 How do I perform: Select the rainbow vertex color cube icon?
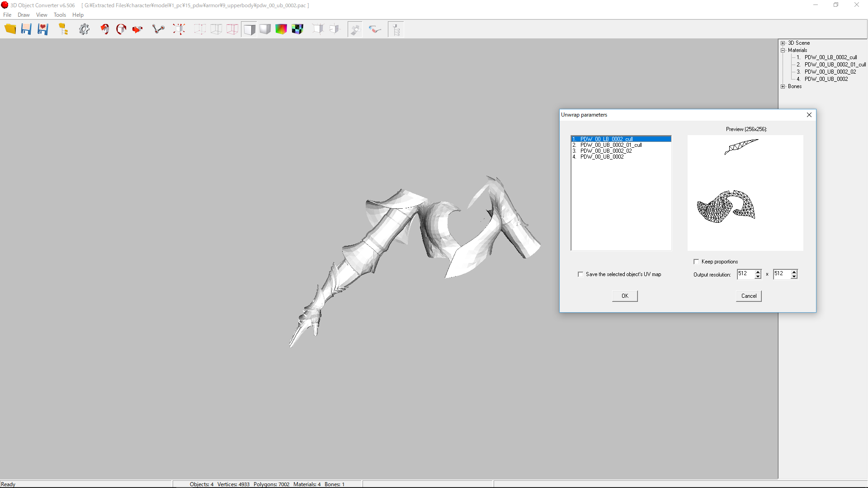point(281,29)
